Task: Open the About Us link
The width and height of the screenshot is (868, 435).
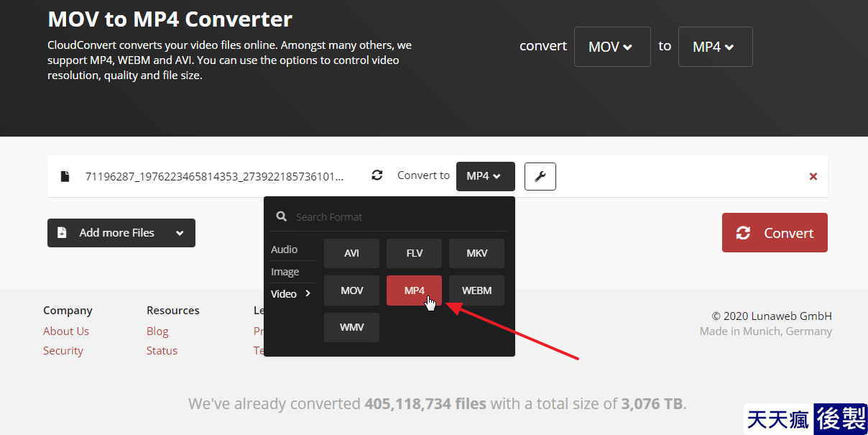Action: tap(66, 331)
